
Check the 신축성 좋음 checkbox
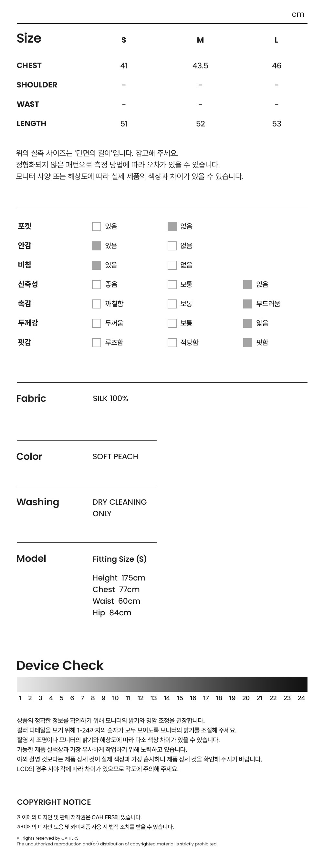97,284
